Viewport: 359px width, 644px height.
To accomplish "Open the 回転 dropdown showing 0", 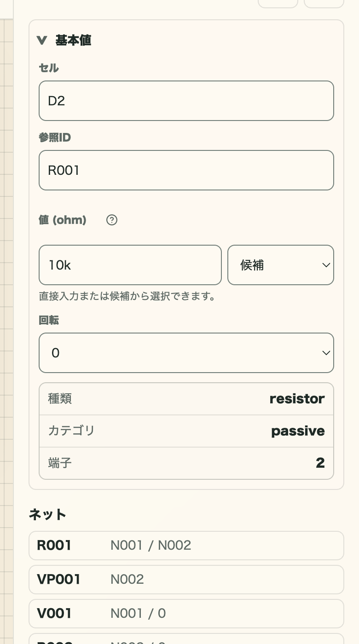I will 186,353.
